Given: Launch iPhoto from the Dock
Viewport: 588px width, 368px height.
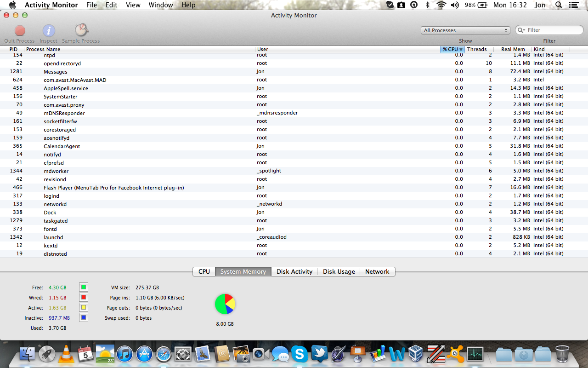Looking at the screenshot, I should pyautogui.click(x=241, y=354).
